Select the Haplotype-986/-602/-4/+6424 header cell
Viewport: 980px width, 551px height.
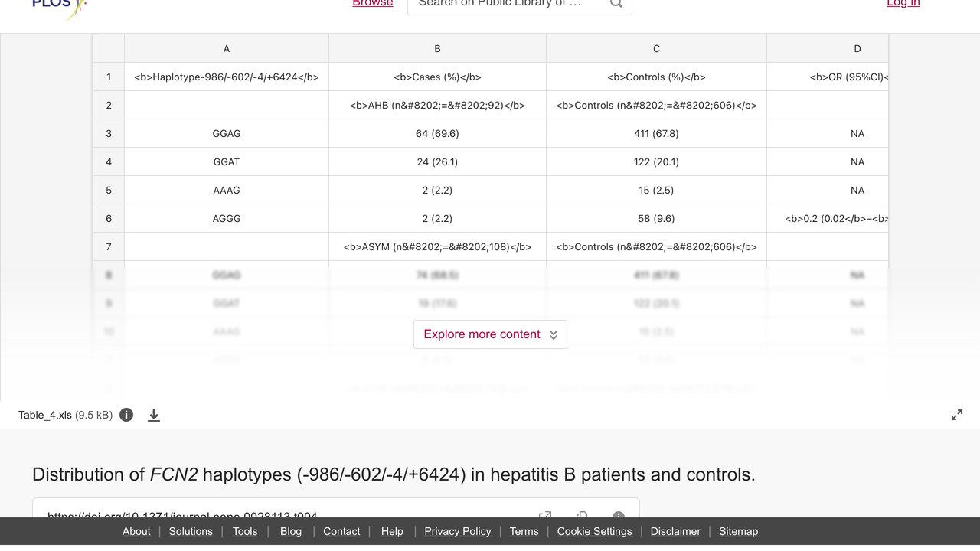(227, 77)
